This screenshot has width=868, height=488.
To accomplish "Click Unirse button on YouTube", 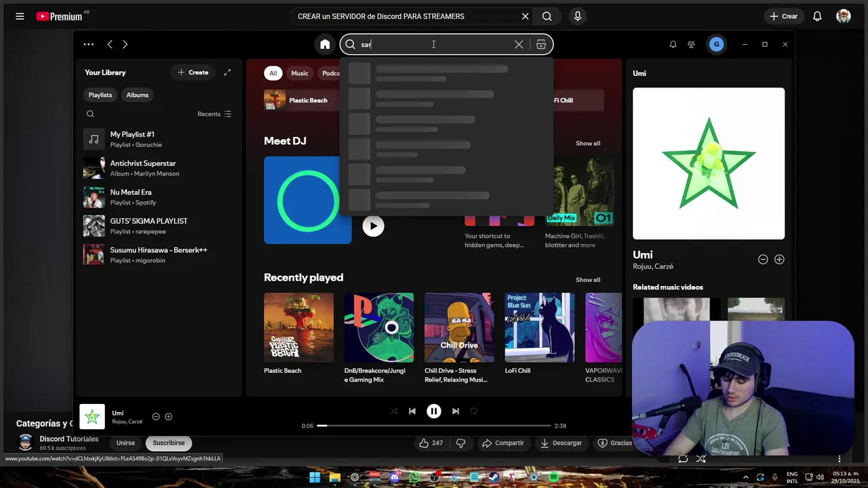I will [125, 443].
